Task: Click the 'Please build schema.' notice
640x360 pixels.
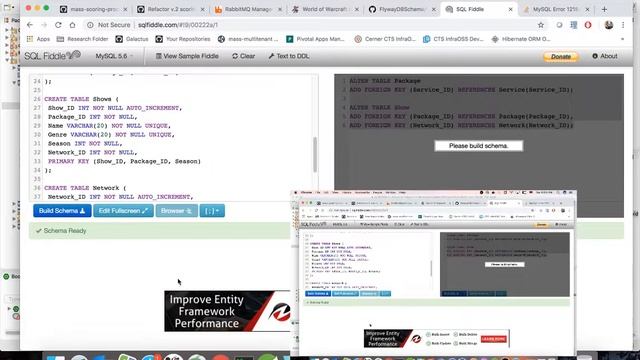Action: point(478,146)
